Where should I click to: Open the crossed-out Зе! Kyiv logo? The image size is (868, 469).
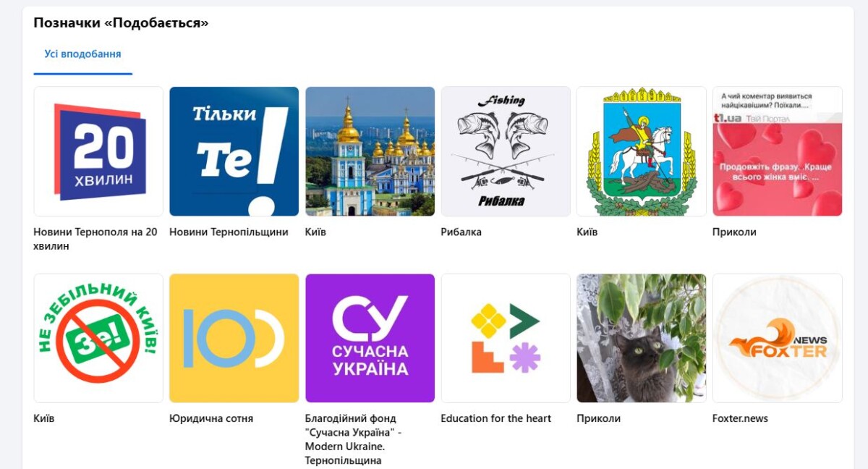98,338
